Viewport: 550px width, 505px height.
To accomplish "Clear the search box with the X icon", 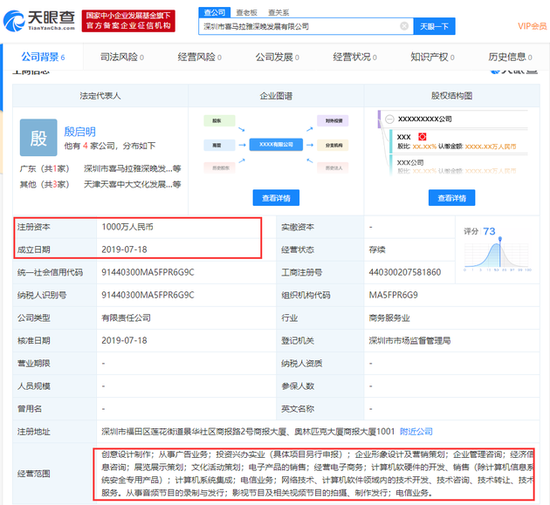I will click(x=404, y=26).
